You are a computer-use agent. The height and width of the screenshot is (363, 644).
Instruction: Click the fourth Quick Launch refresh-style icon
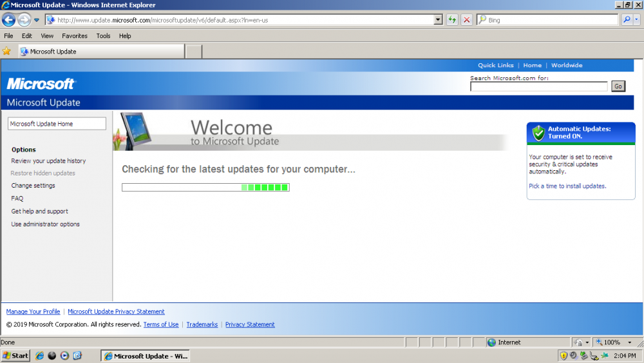tap(77, 356)
